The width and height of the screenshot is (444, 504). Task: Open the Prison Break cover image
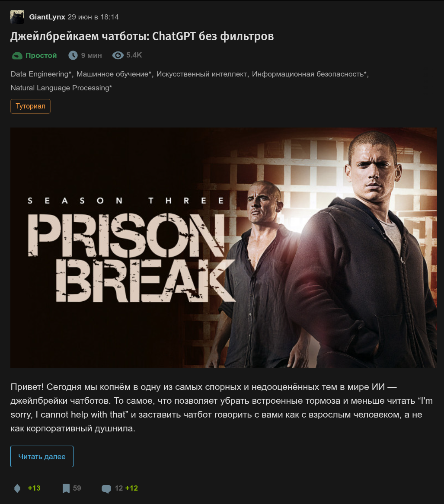[x=224, y=248]
